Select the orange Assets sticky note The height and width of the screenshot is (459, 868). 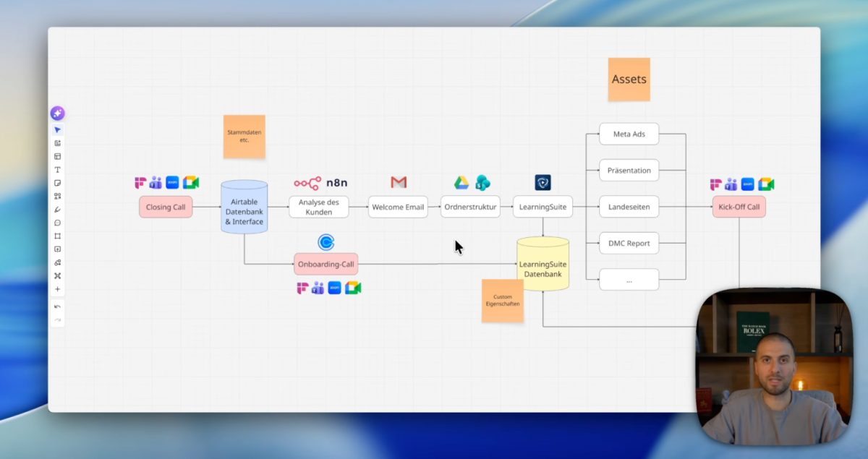(629, 80)
